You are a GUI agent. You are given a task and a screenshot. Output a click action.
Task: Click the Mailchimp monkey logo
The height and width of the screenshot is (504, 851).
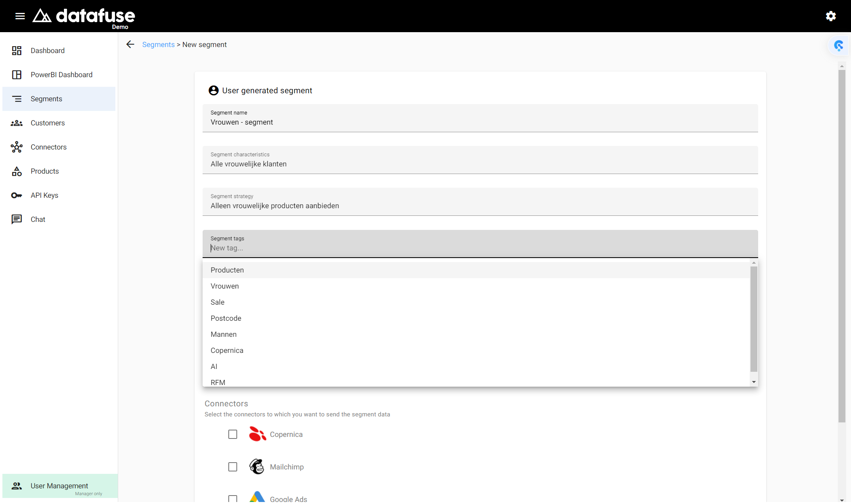point(257,467)
